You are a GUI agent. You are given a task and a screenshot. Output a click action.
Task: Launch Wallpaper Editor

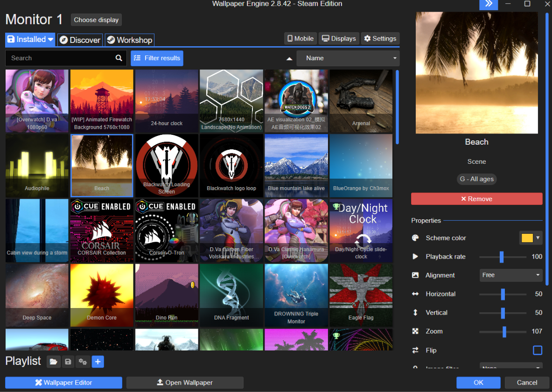click(64, 383)
